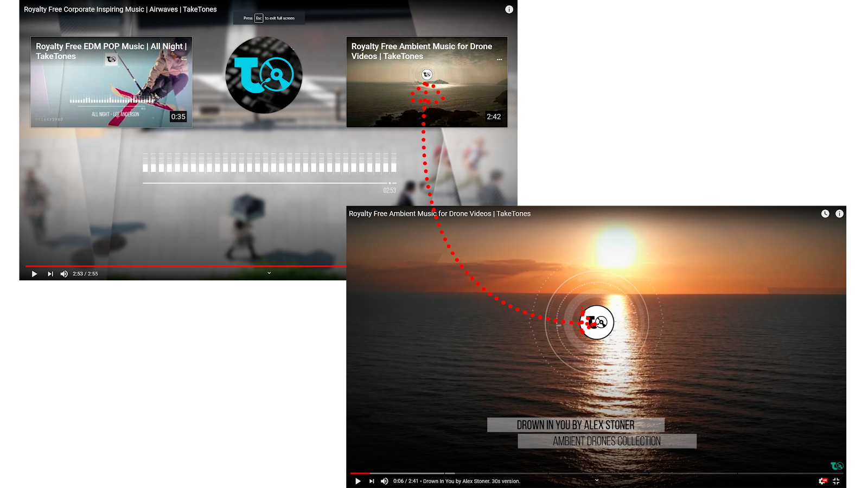Image resolution: width=868 pixels, height=488 pixels.
Task: Seek on the Airwaves video red progress bar
Action: tap(186, 266)
